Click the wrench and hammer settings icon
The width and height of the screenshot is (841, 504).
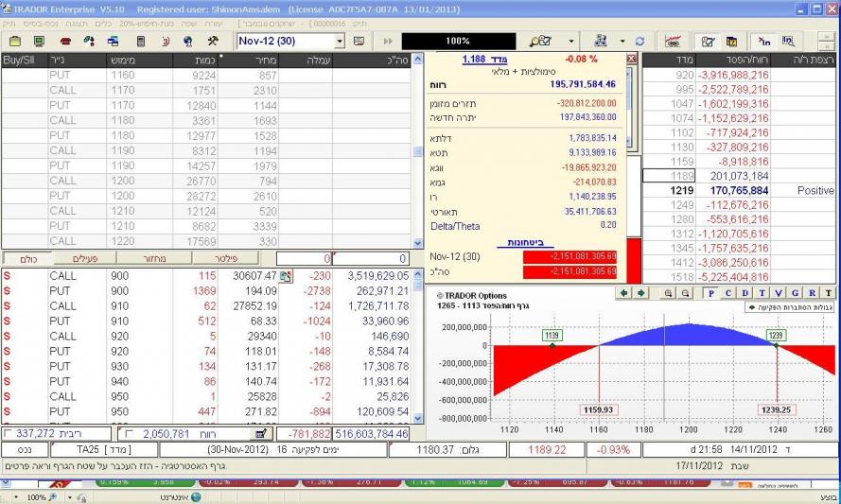213,42
